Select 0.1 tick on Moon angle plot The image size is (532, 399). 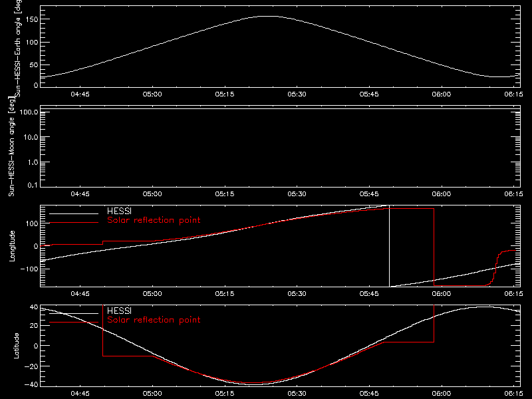pos(33,185)
